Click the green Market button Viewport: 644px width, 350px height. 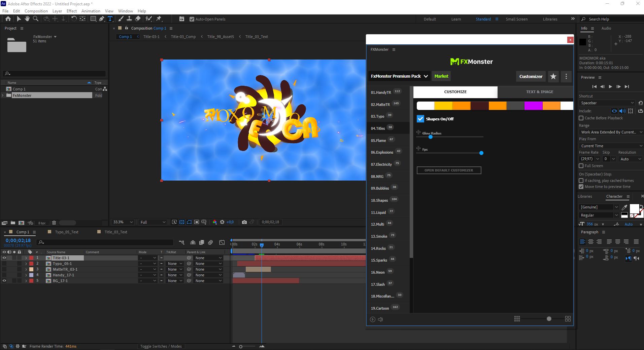[x=441, y=76]
